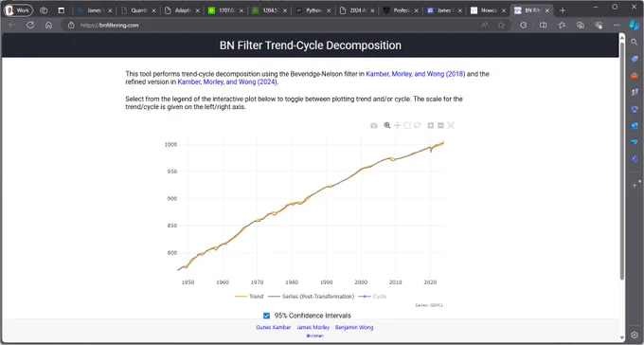
Task: Reload the page
Action: (x=30, y=25)
